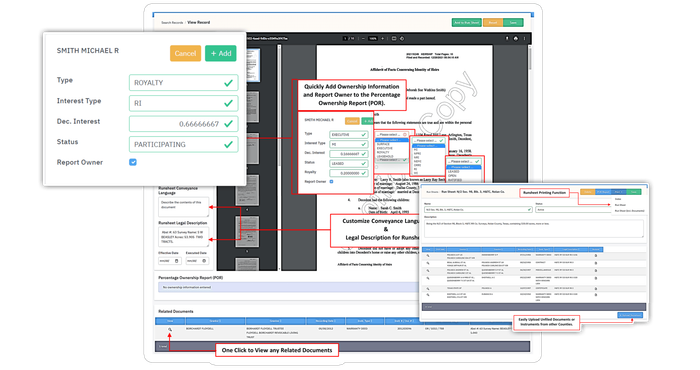Open the Executed Date calendar picker
Screen dimensions: 700x370
tap(204, 261)
